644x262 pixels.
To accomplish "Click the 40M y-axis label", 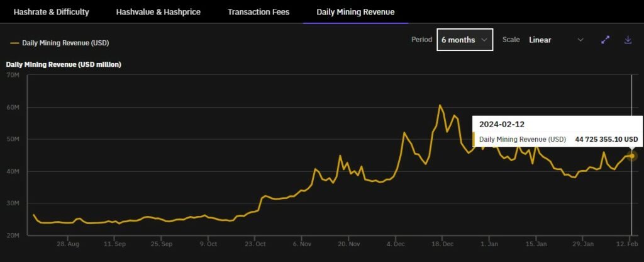I will click(x=13, y=171).
